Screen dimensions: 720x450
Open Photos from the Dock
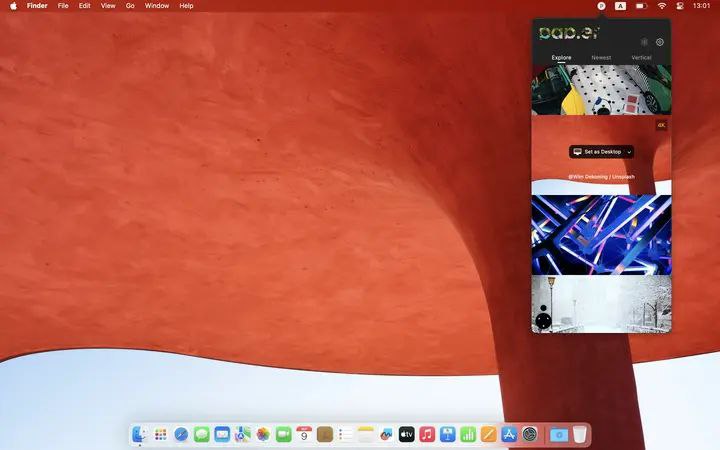263,434
